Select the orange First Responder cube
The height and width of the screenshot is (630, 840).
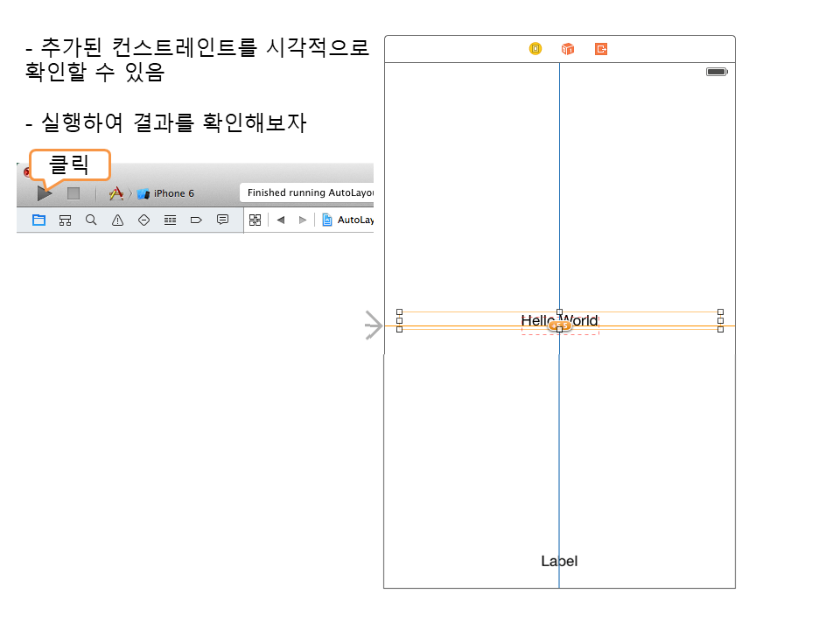[568, 49]
